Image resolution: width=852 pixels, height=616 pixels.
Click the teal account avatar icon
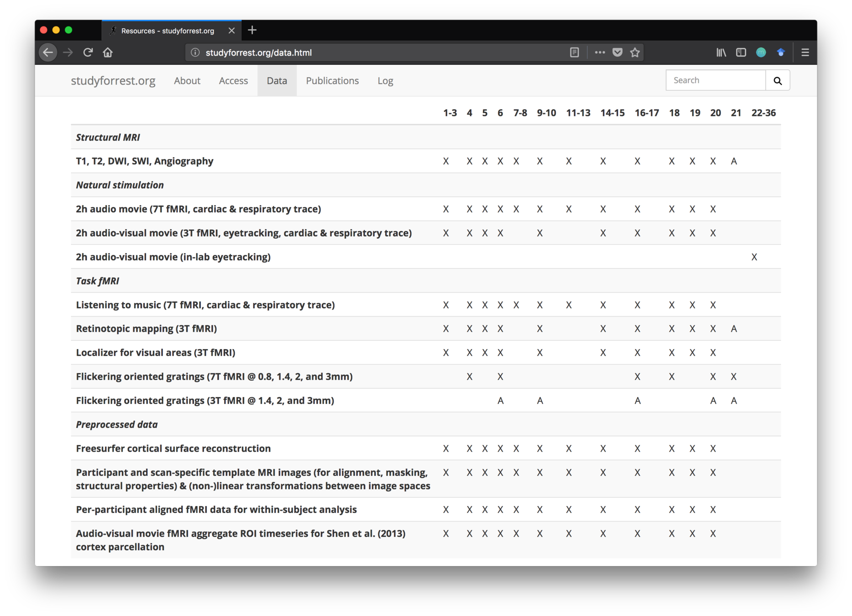(761, 52)
